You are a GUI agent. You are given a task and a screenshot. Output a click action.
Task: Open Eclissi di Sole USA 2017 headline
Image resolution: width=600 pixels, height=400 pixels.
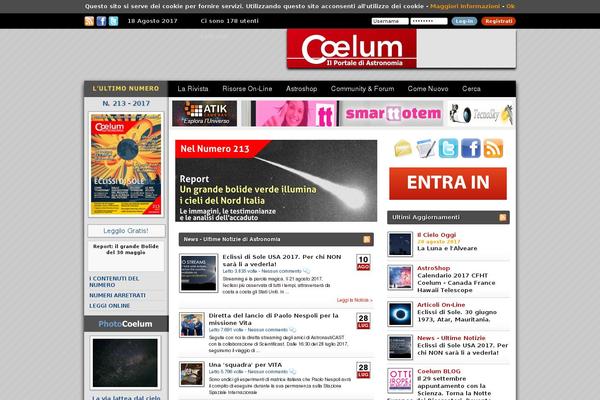click(282, 260)
